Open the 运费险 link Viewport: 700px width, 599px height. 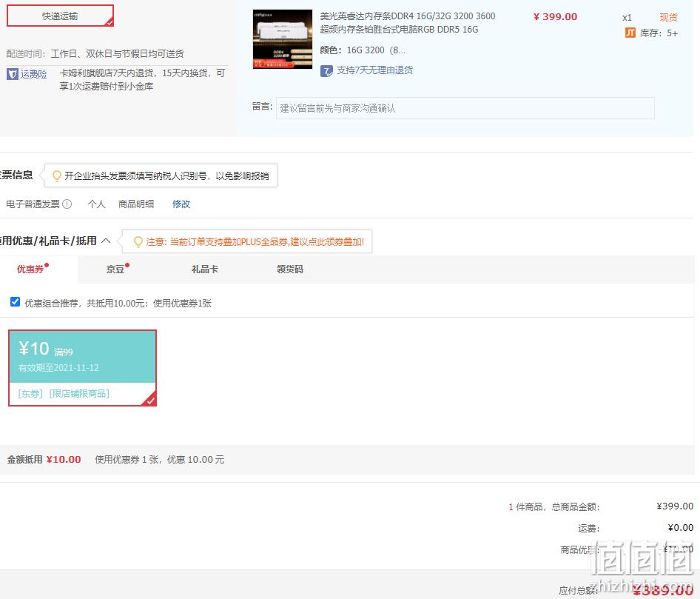(x=33, y=74)
